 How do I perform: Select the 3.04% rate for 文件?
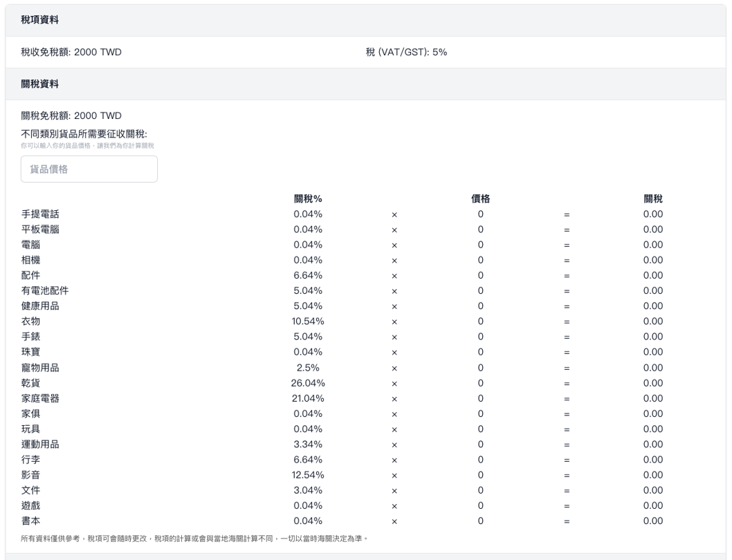tap(308, 490)
